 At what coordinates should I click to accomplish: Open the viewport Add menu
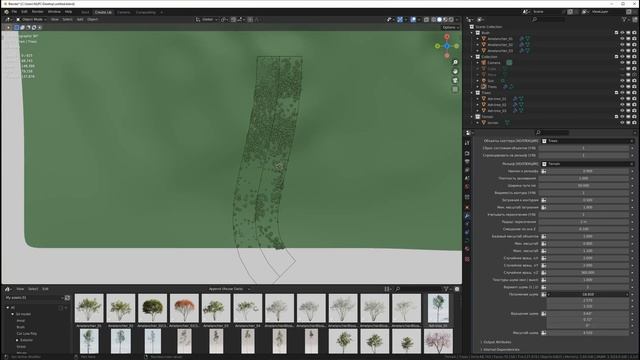click(80, 19)
